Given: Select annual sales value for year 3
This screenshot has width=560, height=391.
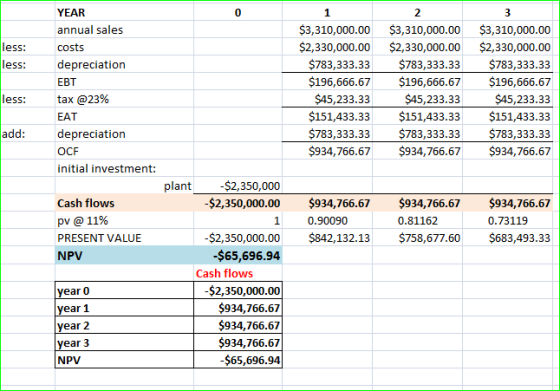Looking at the screenshot, I should pos(508,30).
